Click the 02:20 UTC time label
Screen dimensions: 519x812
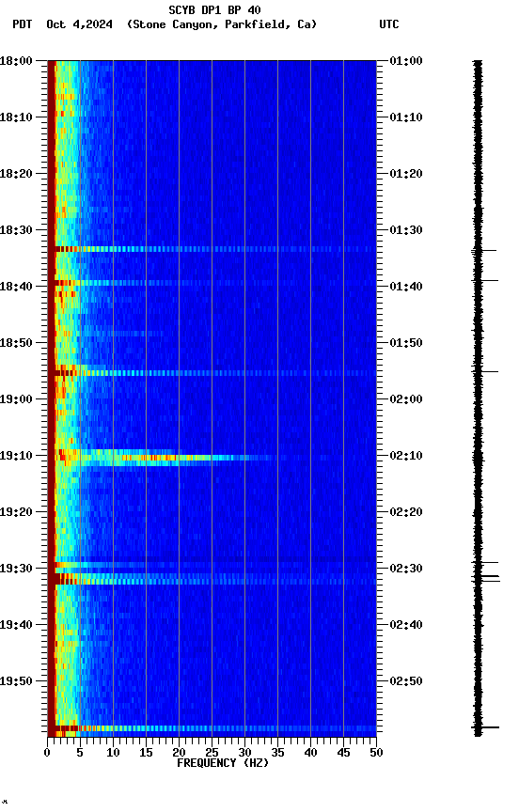pos(406,512)
